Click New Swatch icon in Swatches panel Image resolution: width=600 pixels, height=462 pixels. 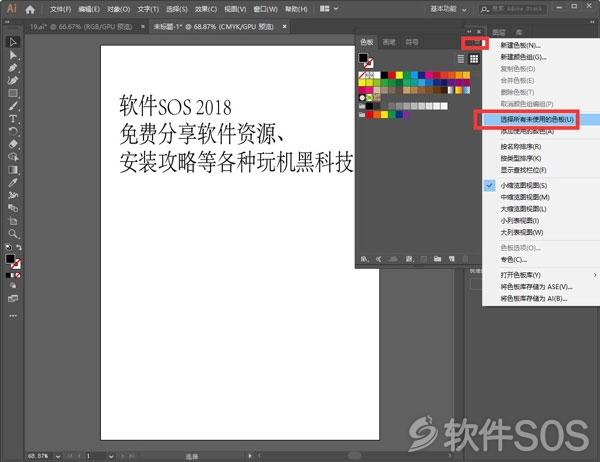[452, 259]
